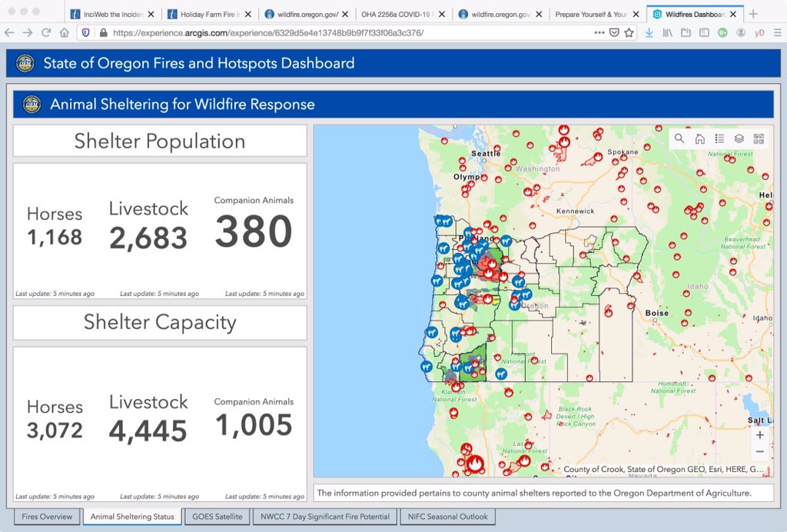Screen dimensions: 787x532
Task: Click Horses capacity value 3,072
Action: click(55, 430)
